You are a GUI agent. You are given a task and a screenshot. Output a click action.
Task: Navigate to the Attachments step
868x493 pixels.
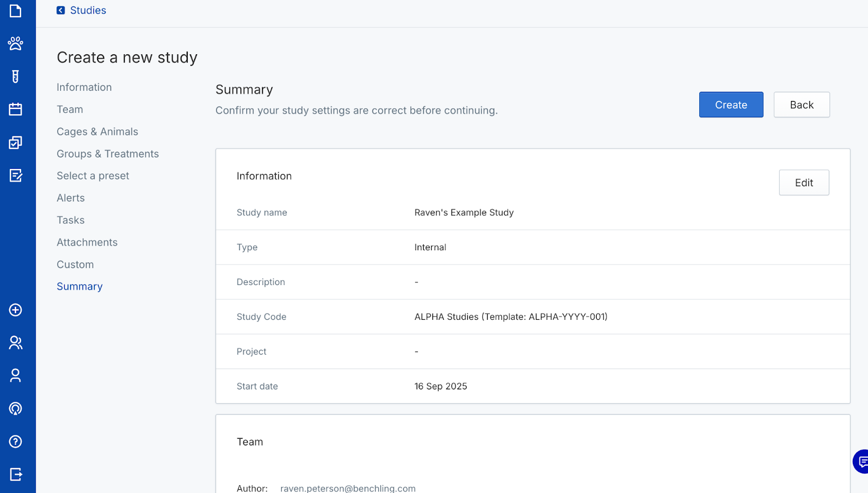(87, 243)
